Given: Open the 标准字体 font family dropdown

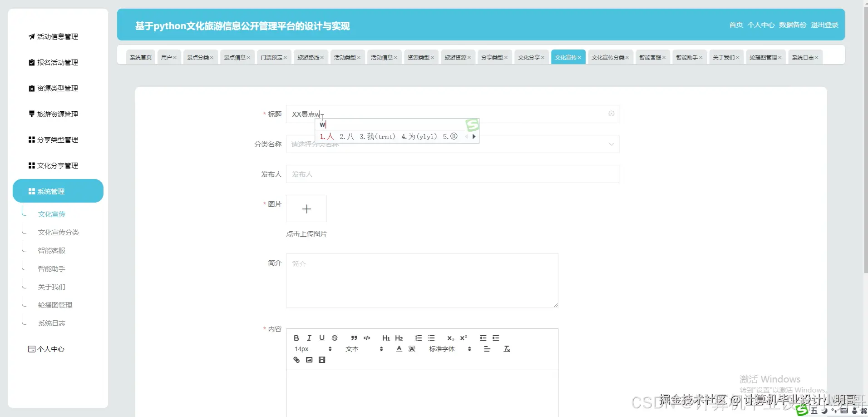Looking at the screenshot, I should (x=442, y=349).
